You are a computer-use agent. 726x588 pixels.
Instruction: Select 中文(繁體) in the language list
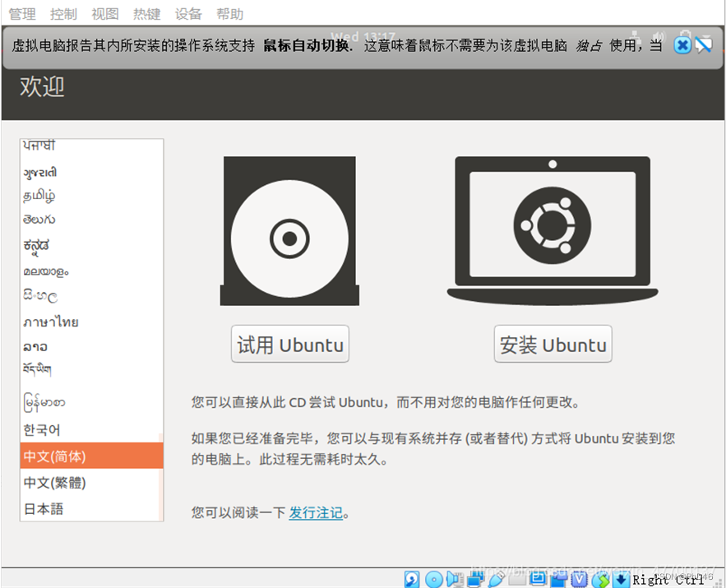pyautogui.click(x=92, y=483)
